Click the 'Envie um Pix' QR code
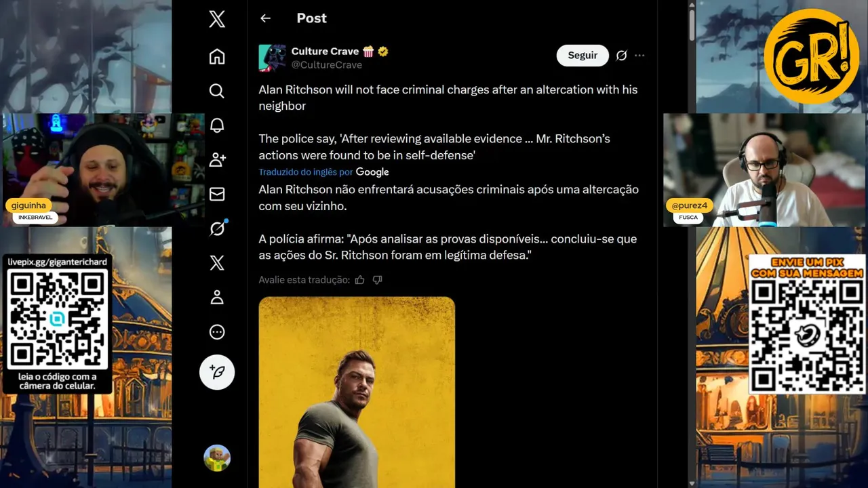Image resolution: width=868 pixels, height=488 pixels. pos(807,335)
